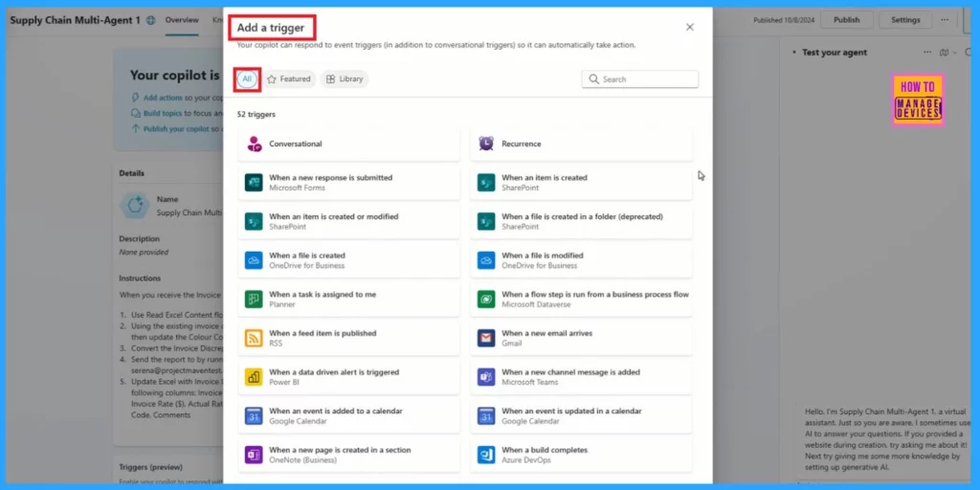Viewport: 980px width, 490px height.
Task: Select the All filter tab
Action: pyautogui.click(x=247, y=79)
